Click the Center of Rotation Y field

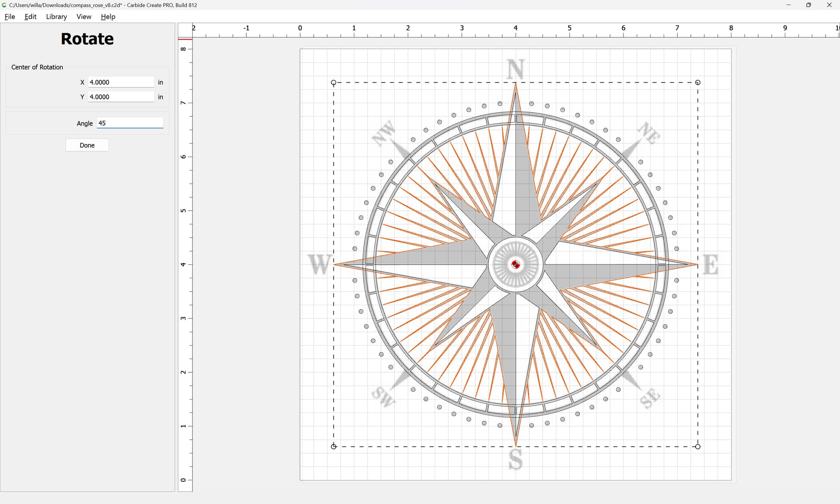pyautogui.click(x=121, y=97)
